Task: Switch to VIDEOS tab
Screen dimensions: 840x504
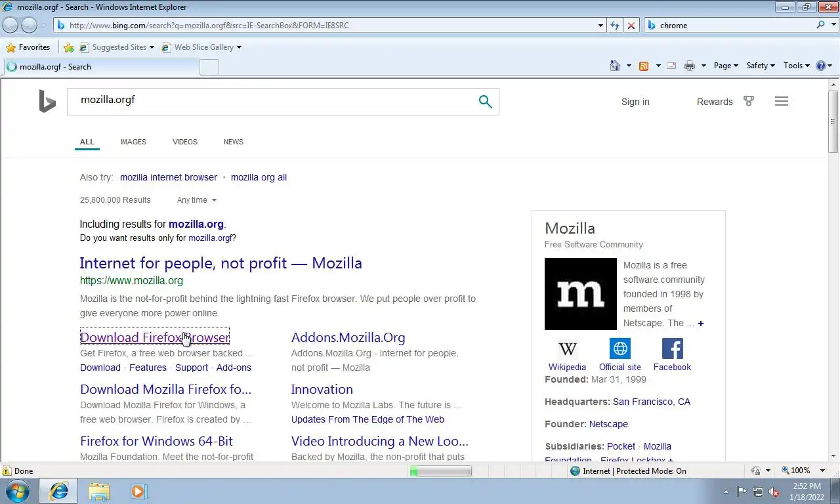Action: [x=185, y=142]
